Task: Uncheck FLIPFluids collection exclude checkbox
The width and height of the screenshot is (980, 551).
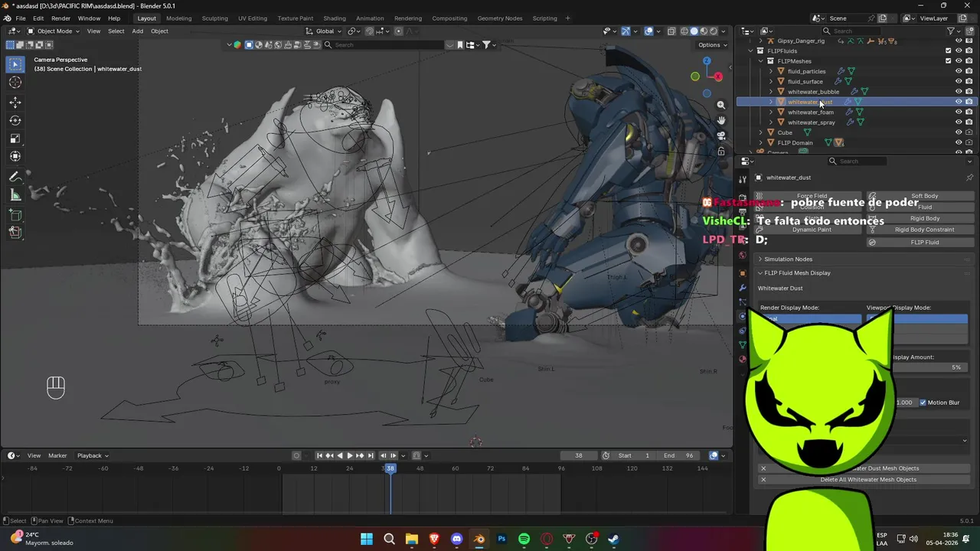Action: 949,51
